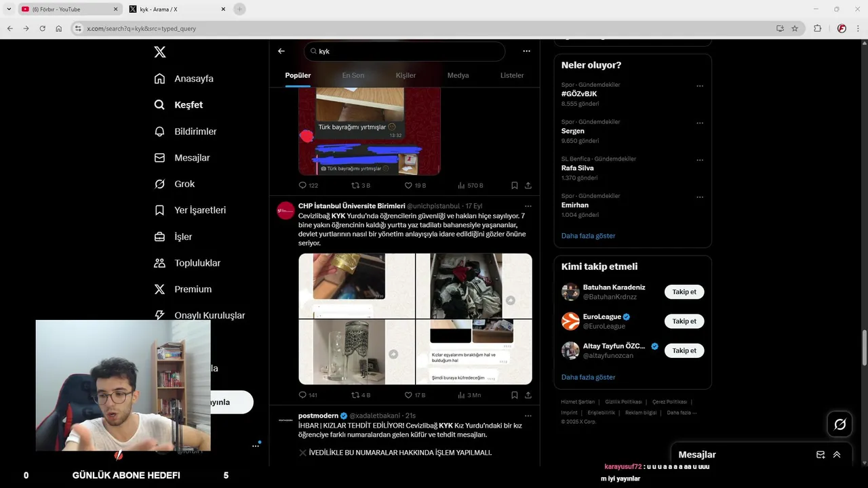This screenshot has width=868, height=488.
Task: Follow Batuhan Karadeniz with Takip et
Action: (684, 292)
